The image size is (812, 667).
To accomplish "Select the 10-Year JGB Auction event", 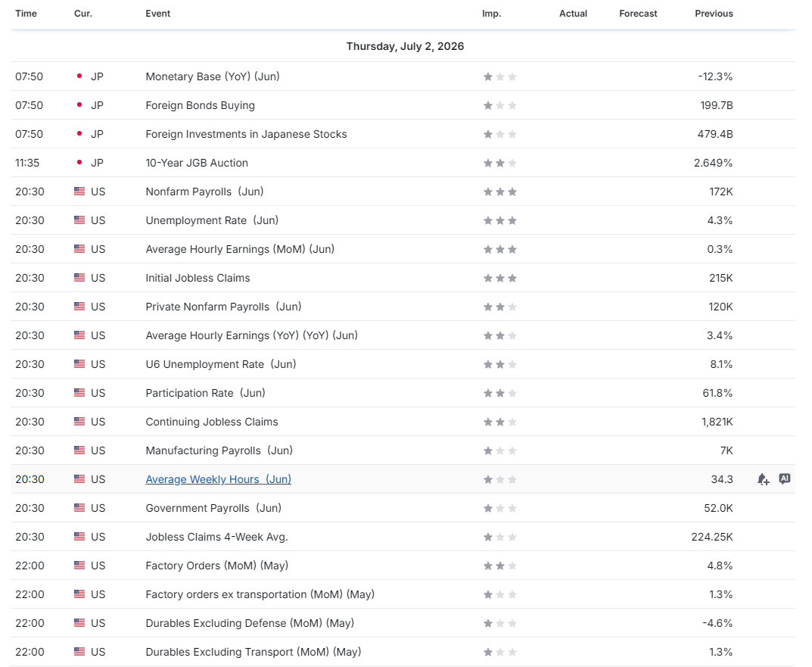I will pos(197,163).
